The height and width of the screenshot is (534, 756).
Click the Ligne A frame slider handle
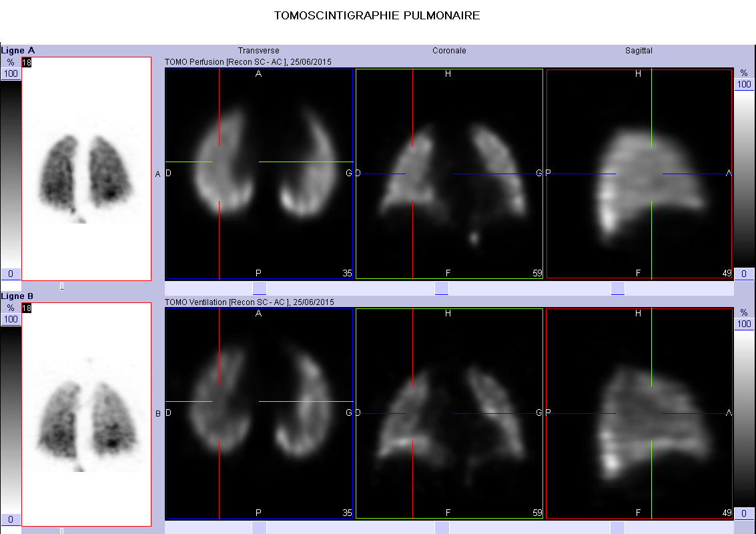coord(61,286)
